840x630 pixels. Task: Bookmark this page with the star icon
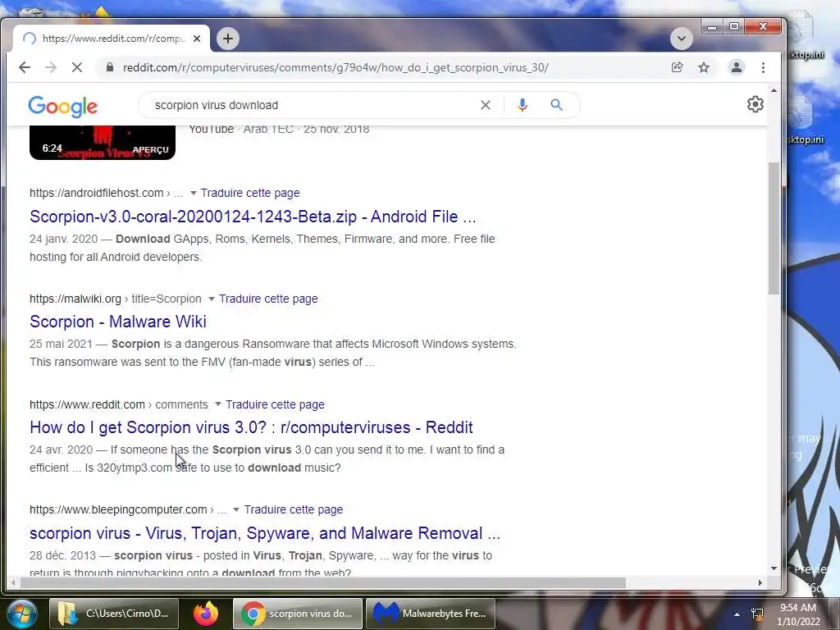(704, 67)
